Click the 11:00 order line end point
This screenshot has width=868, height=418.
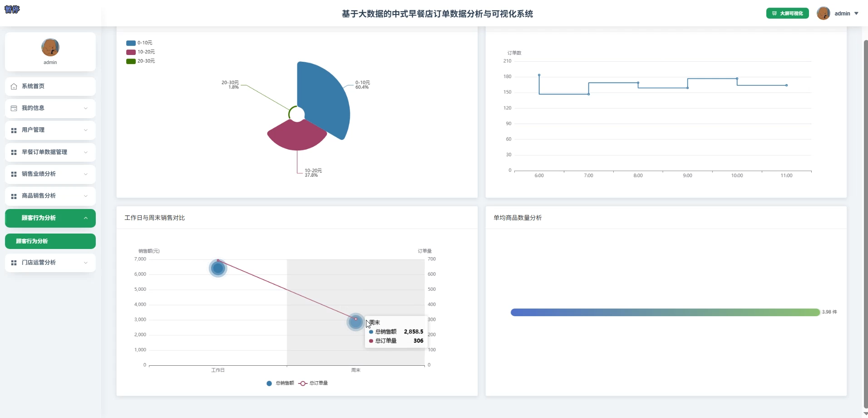click(787, 85)
